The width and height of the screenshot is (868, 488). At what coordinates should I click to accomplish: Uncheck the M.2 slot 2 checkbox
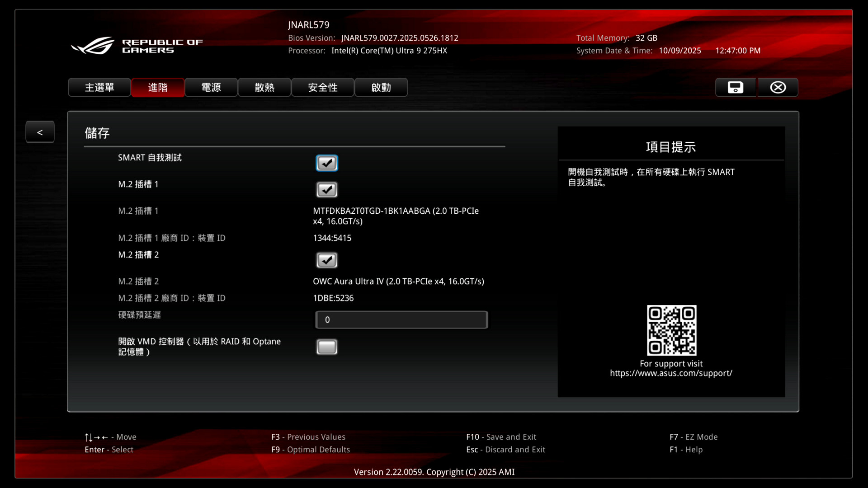(x=326, y=260)
